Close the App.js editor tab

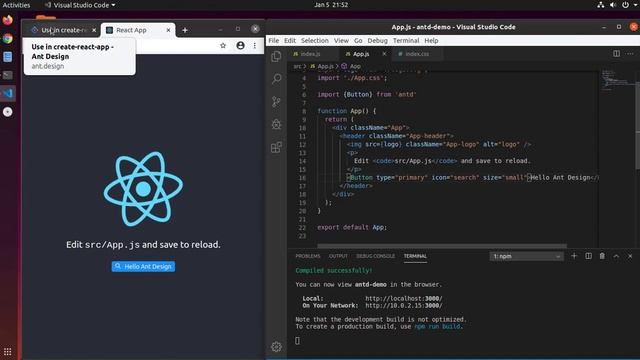point(384,53)
